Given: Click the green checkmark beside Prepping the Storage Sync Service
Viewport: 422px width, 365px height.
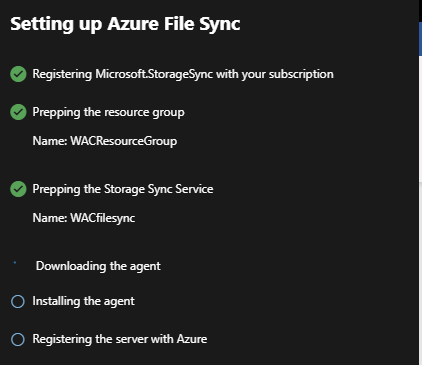Looking at the screenshot, I should 18,189.
